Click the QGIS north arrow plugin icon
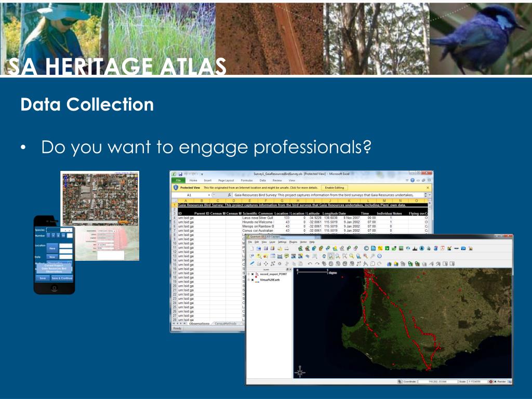This screenshot has width=532, height=399. (422, 248)
